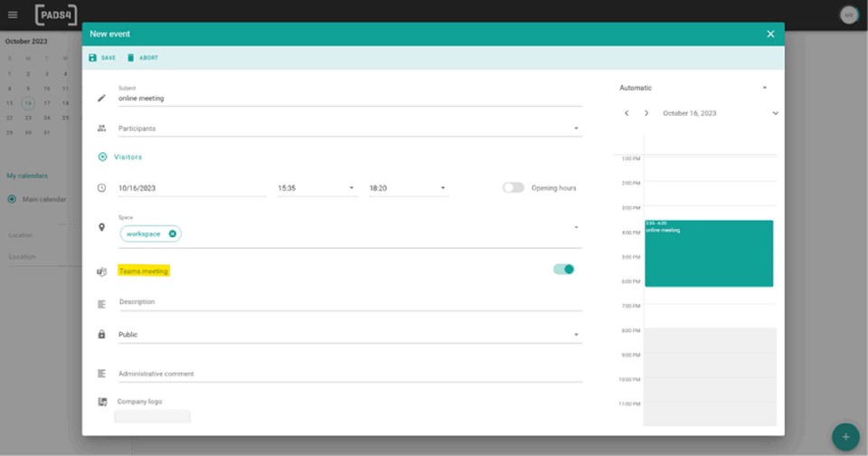Select the online meeting event block
Image resolution: width=868 pixels, height=456 pixels.
tap(709, 253)
